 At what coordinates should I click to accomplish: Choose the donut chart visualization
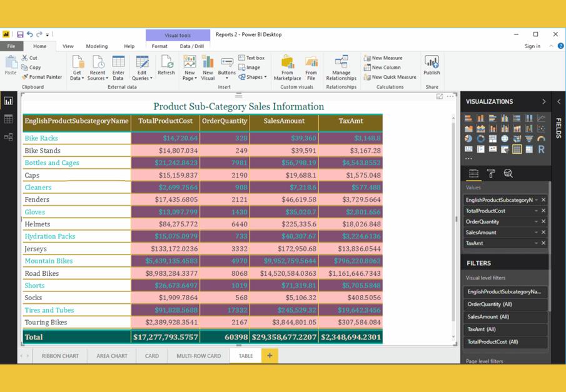click(x=480, y=139)
